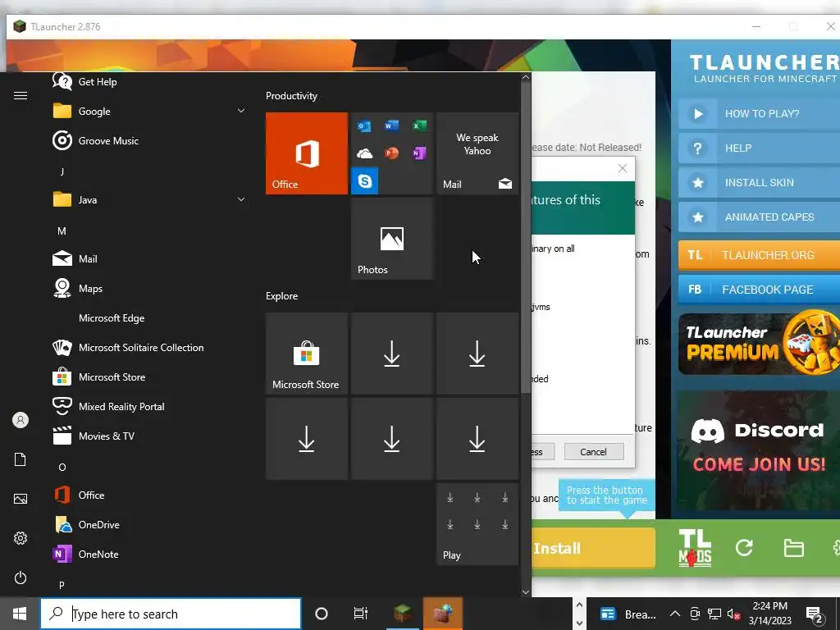This screenshot has width=840, height=630.
Task: Click Start menu scrollbar up arrow
Action: click(526, 77)
